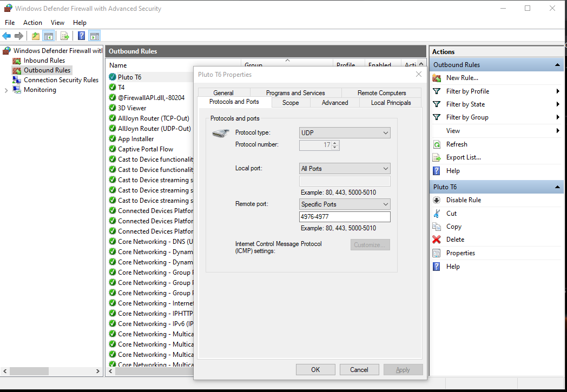Select the @FirewallAPI.dll,-80204 rule

click(x=151, y=97)
